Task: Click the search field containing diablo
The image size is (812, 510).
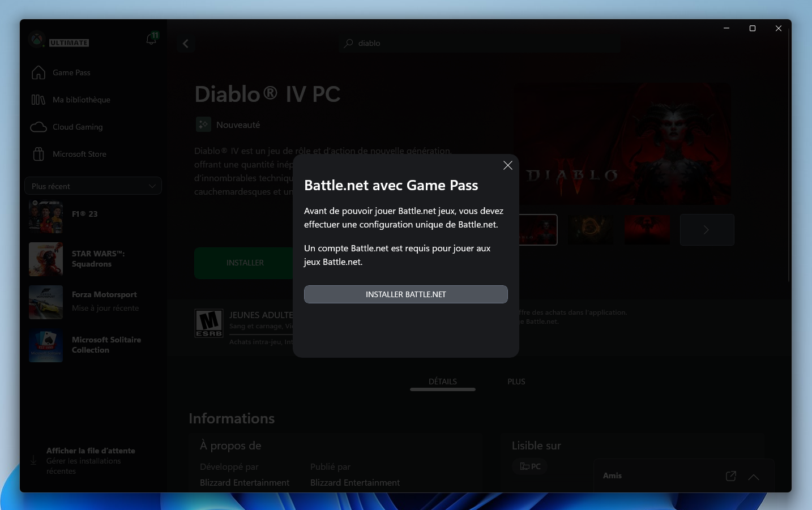Action: point(480,43)
